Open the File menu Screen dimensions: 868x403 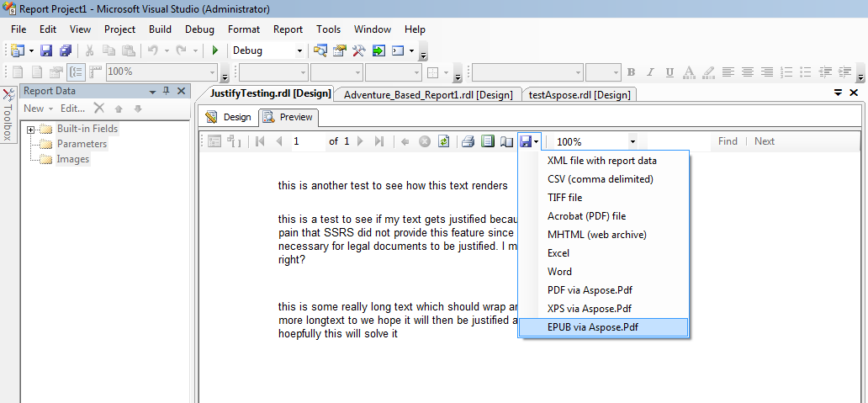click(x=19, y=29)
